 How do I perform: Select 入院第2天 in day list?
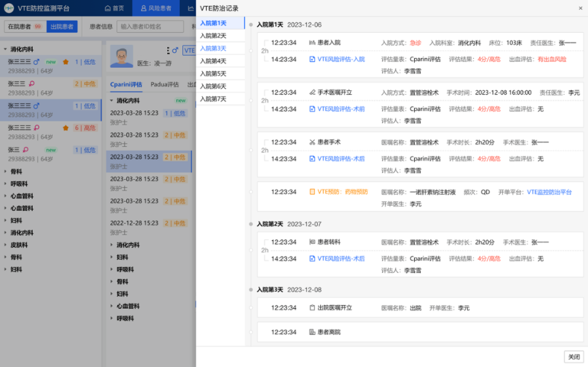tap(213, 36)
